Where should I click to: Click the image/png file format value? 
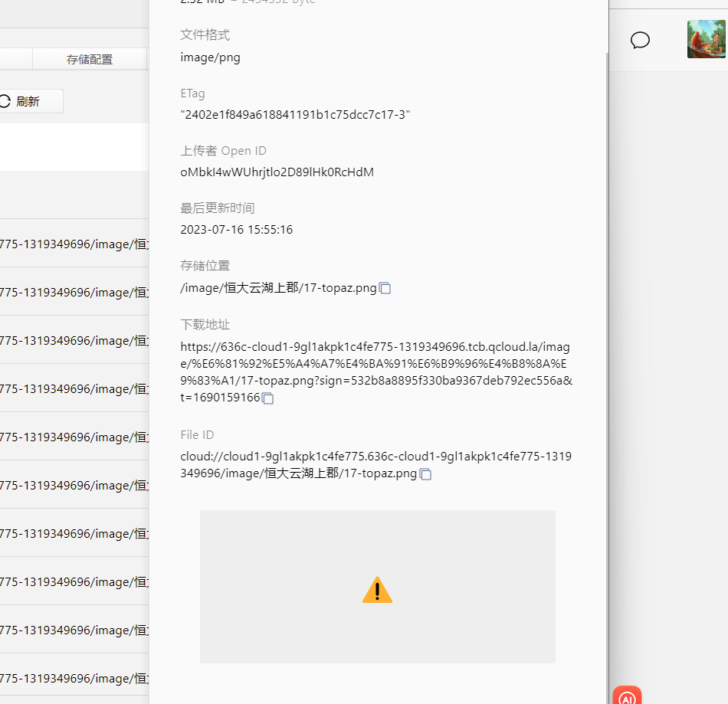210,57
